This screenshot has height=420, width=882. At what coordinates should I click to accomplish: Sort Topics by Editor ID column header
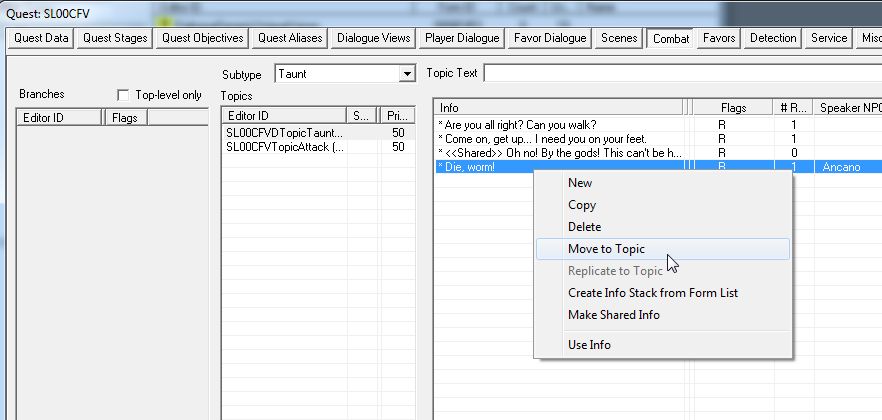coord(284,116)
